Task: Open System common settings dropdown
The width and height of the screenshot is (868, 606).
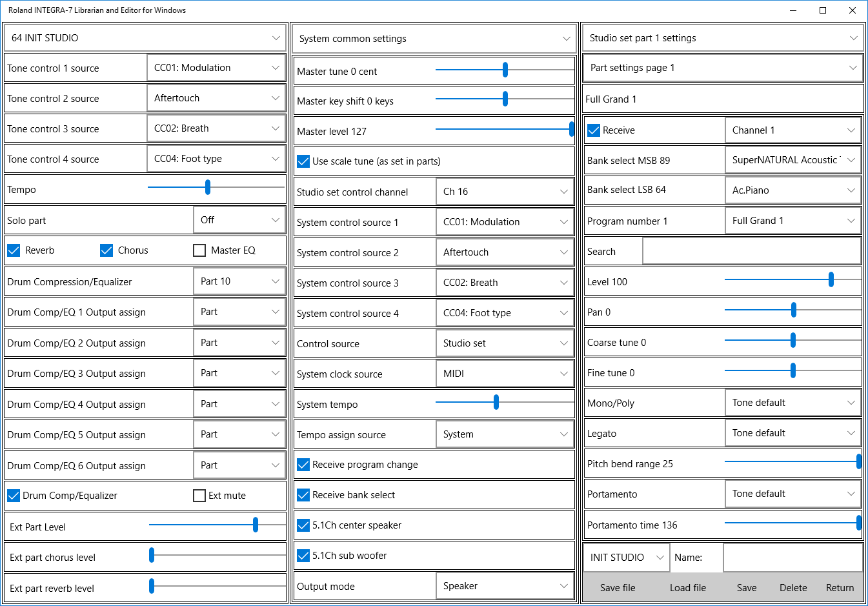Action: 434,39
